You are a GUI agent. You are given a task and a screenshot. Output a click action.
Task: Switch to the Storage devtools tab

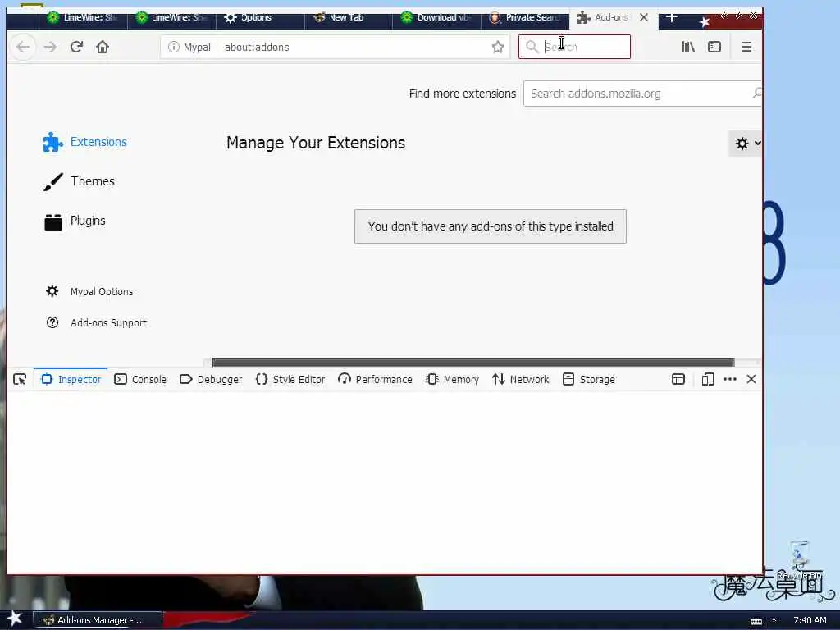tap(589, 379)
